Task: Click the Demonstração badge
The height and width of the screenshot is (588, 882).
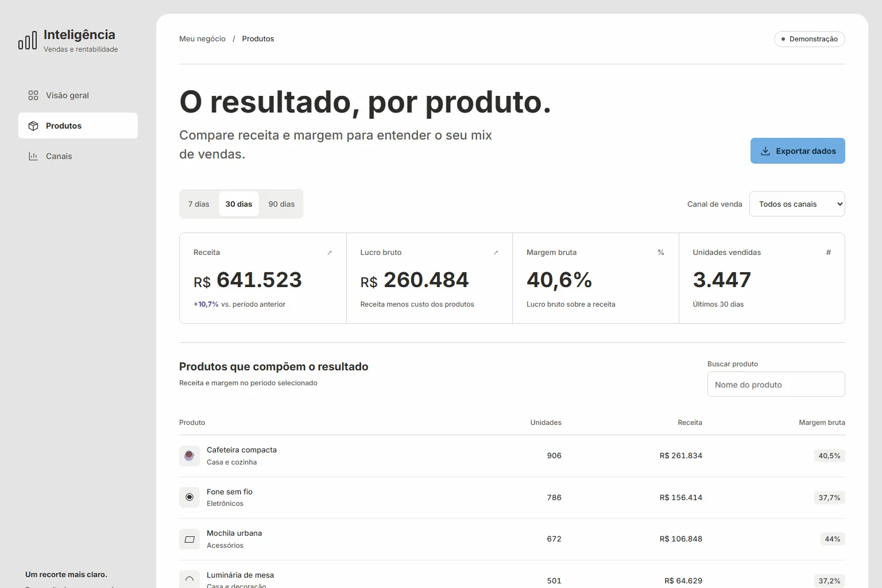Action: point(810,39)
